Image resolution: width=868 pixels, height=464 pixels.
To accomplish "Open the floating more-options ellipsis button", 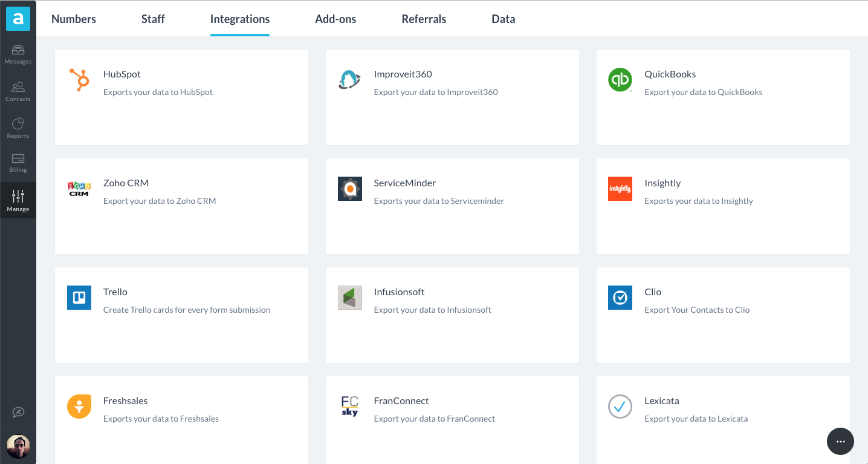I will coord(840,442).
